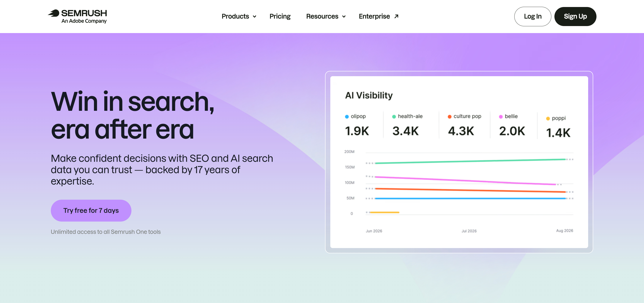644x303 pixels.
Task: Click the blue olipop legend dot
Action: (347, 117)
